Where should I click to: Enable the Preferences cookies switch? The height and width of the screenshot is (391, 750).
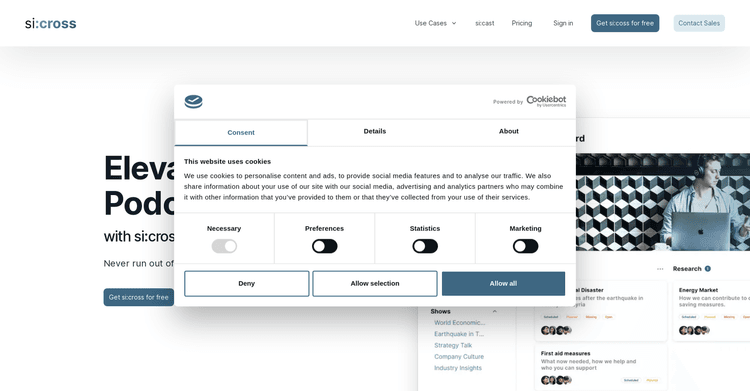[x=325, y=246]
